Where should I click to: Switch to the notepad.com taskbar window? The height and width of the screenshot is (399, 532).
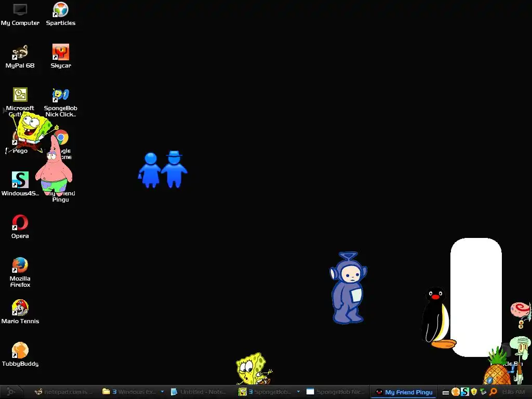[x=63, y=392]
